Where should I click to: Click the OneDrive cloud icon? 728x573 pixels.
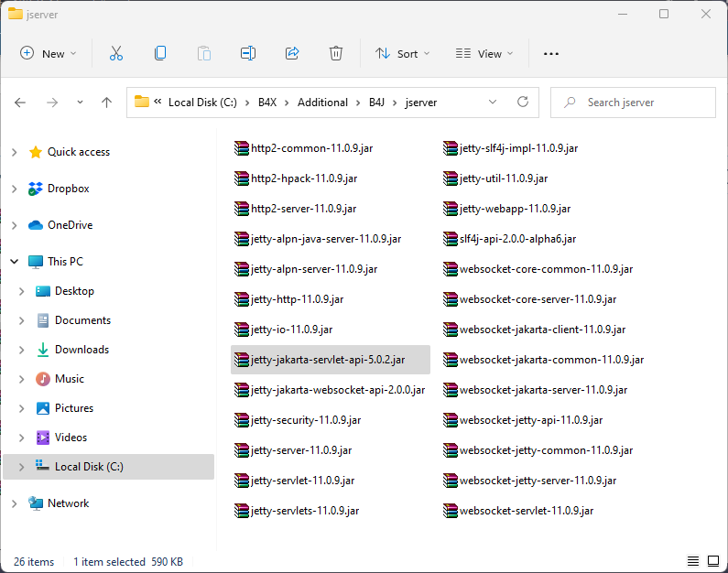point(36,225)
